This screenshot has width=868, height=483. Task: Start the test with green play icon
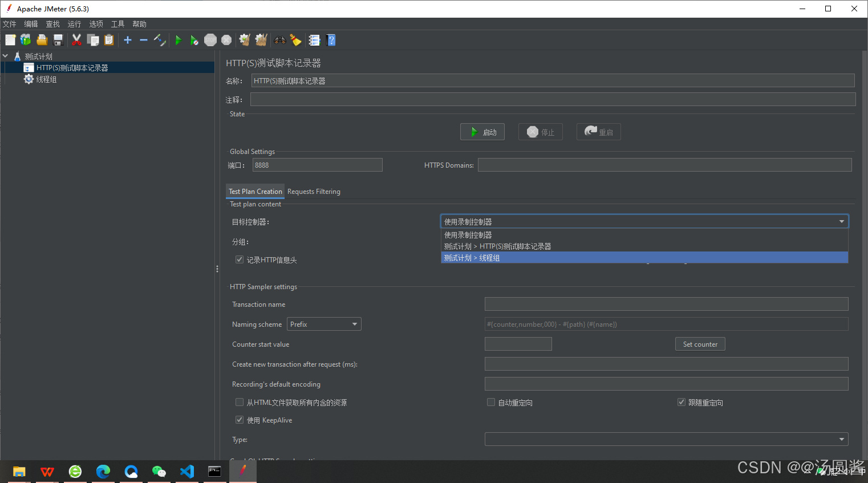[x=179, y=40]
